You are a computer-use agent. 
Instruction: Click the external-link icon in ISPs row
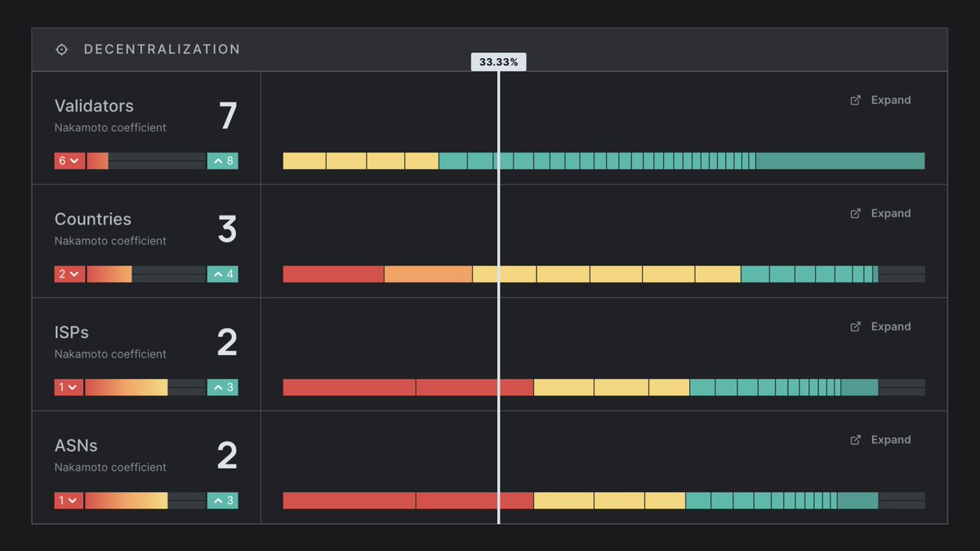(x=856, y=327)
